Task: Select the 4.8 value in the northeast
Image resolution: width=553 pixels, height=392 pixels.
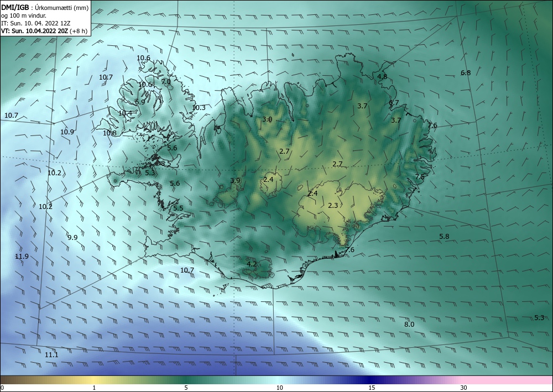Action: 382,76
